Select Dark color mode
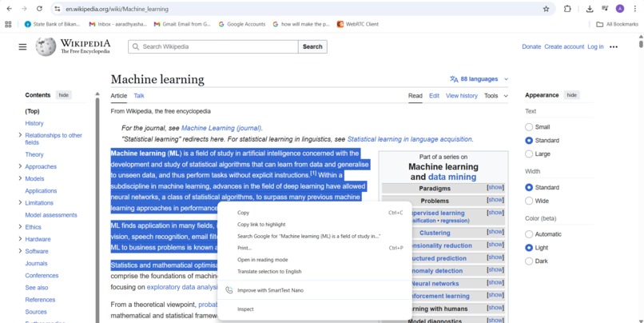This screenshot has height=323, width=644. tap(529, 261)
